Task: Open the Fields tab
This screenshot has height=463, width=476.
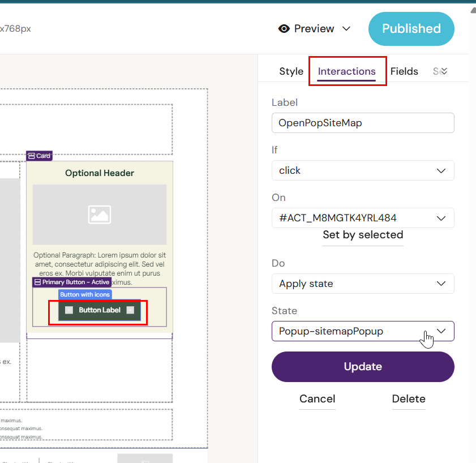Action: point(404,71)
